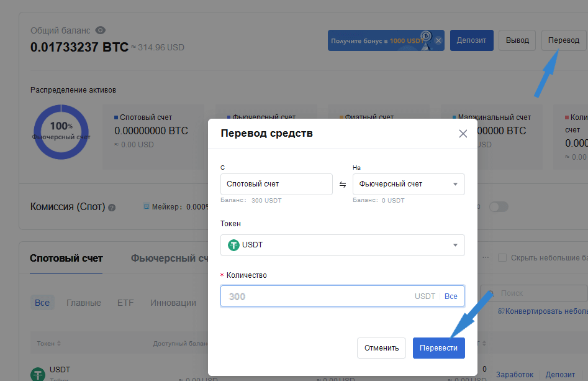The image size is (588, 381).
Task: Click the Конвертировать icon beside search
Action: [501, 311]
